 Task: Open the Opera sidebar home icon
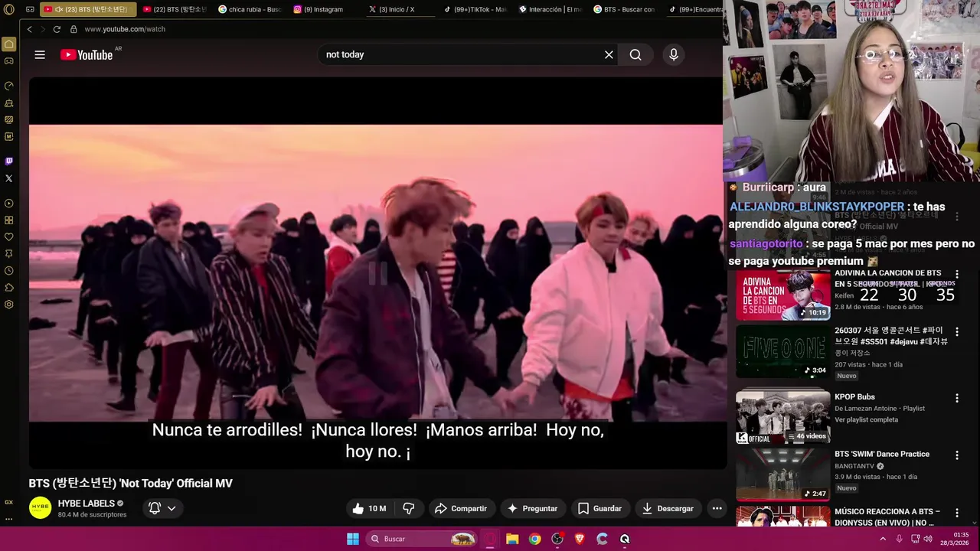9,44
